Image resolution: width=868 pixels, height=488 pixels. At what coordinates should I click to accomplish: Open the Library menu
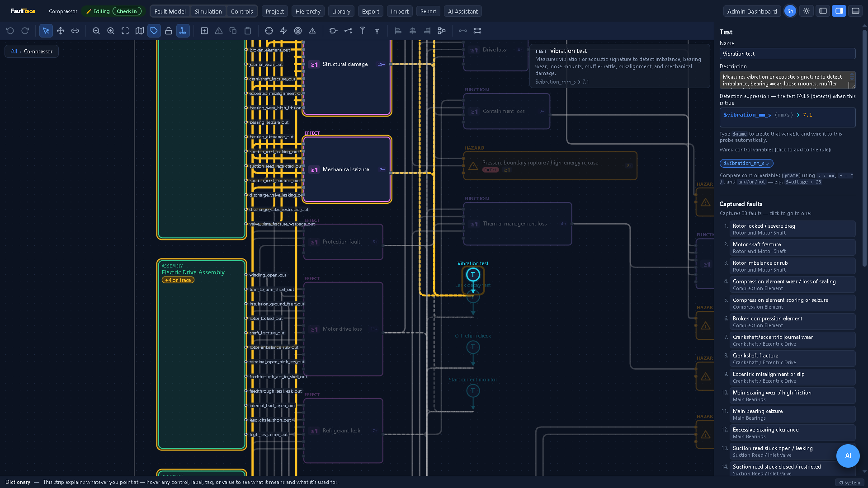[x=341, y=11]
